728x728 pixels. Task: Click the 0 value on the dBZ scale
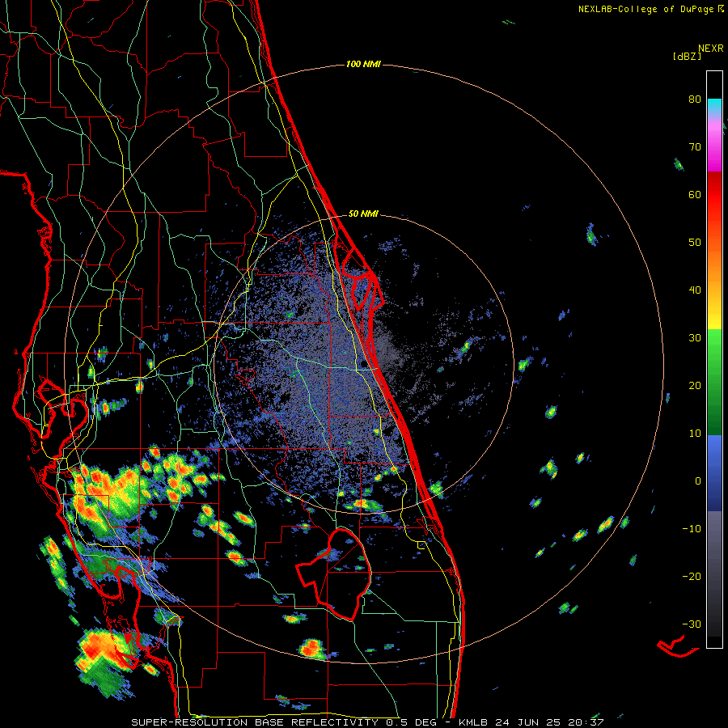(698, 481)
